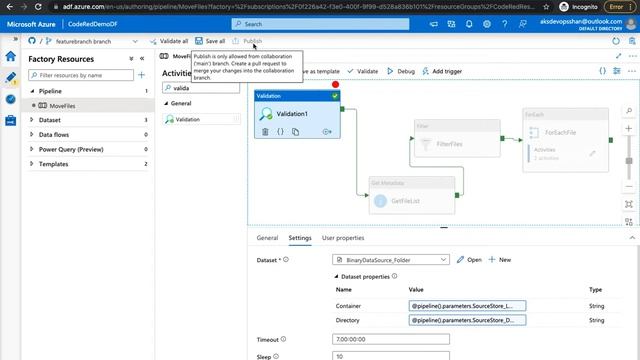This screenshot has height=360, width=640.
Task: Click Container value field
Action: pyautogui.click(x=467, y=306)
